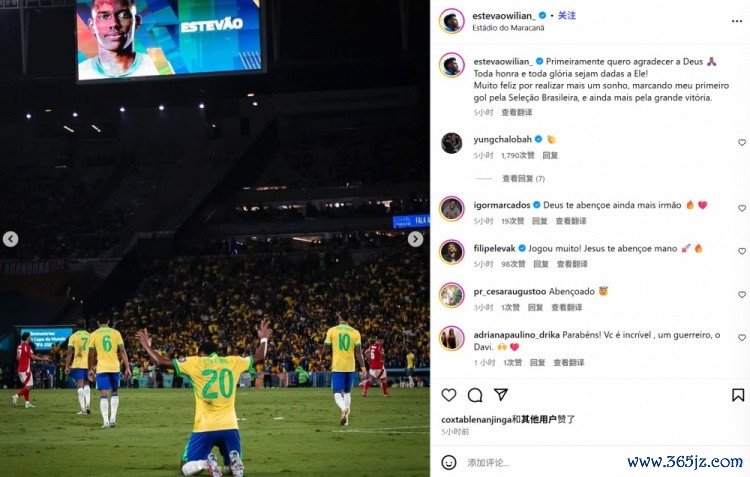The image size is (750, 477).
Task: Go to previous photo arrow
Action: coord(11,239)
